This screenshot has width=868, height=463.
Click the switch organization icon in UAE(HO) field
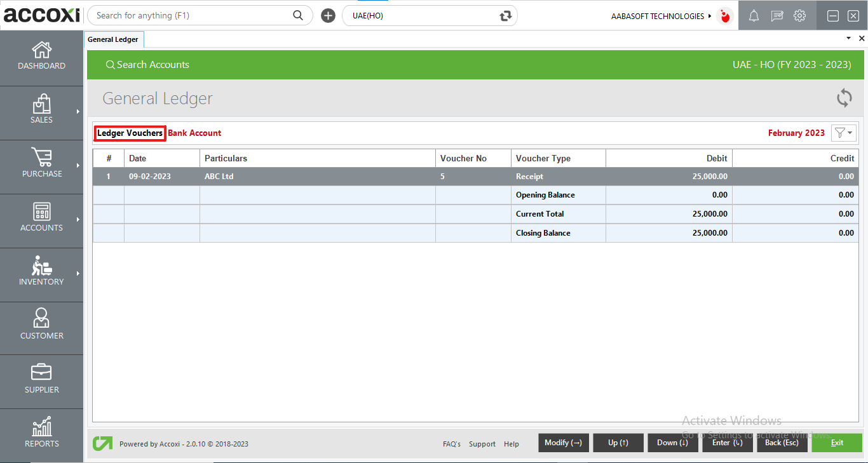tap(505, 16)
